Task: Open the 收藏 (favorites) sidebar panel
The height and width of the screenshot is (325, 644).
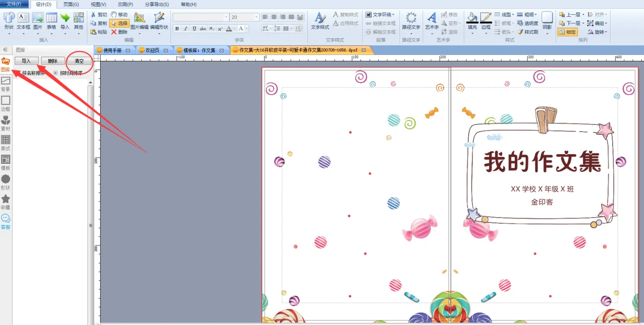Action: tap(5, 202)
